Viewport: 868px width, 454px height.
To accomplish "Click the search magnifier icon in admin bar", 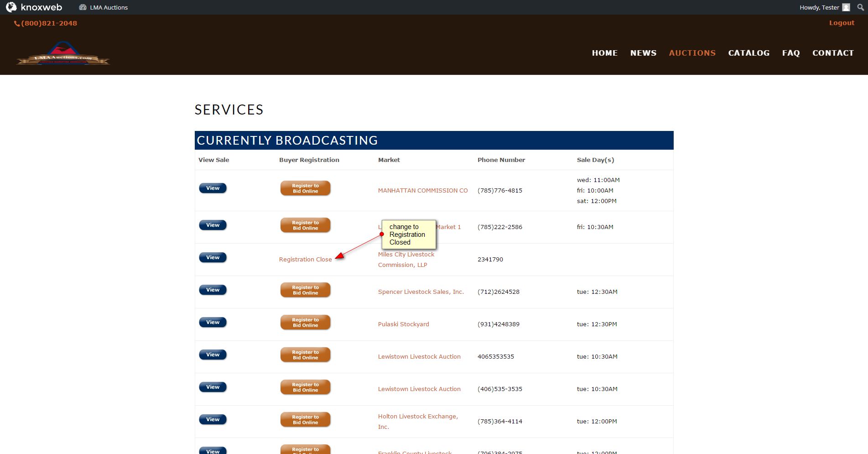I will [x=860, y=7].
